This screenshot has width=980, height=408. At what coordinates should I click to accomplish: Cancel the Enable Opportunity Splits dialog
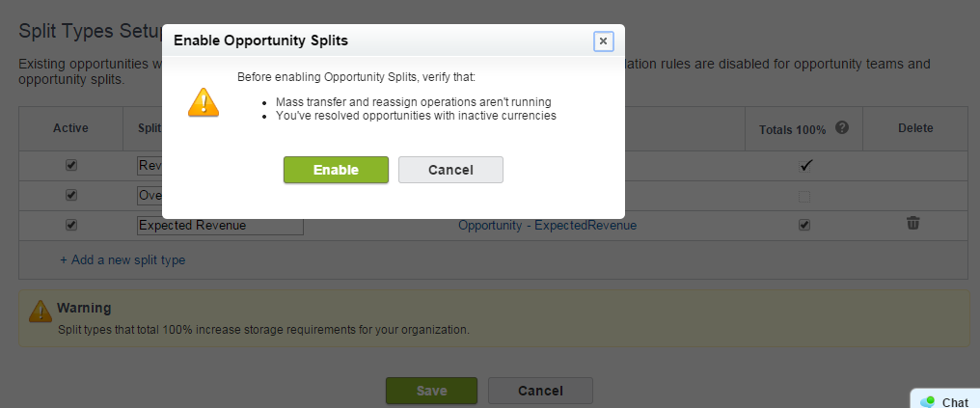[x=450, y=170]
